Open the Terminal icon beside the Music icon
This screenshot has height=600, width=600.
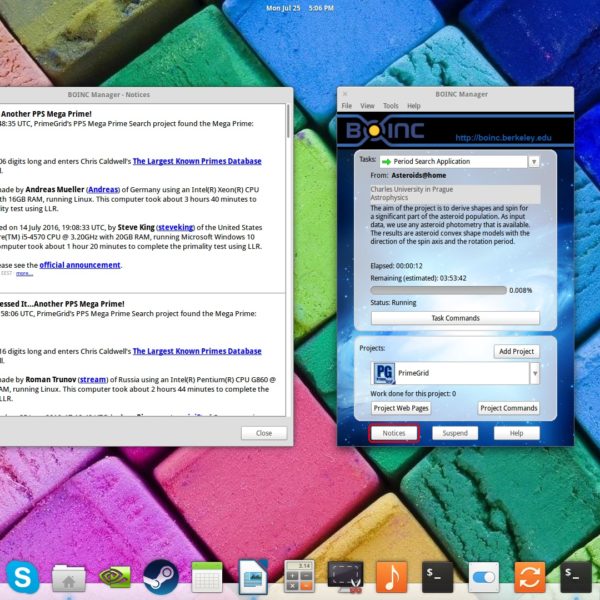[x=437, y=577]
